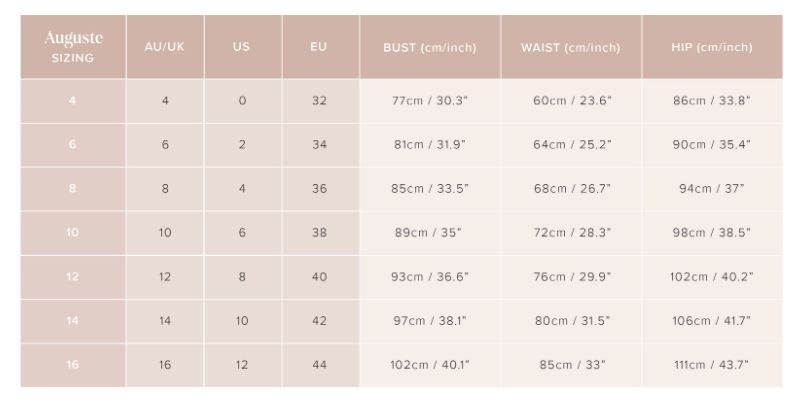
Task: Click the hip value 94cm / 37"
Action: pos(712,189)
